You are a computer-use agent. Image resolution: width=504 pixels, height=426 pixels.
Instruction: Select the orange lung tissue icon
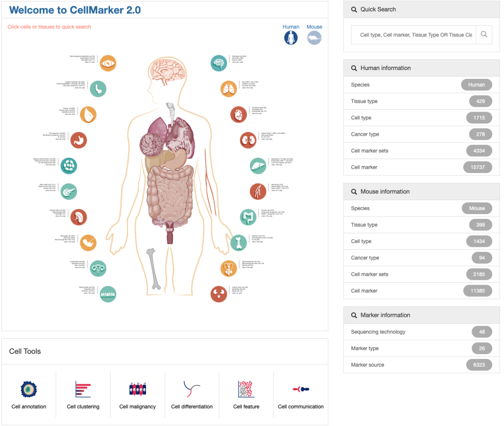click(229, 89)
